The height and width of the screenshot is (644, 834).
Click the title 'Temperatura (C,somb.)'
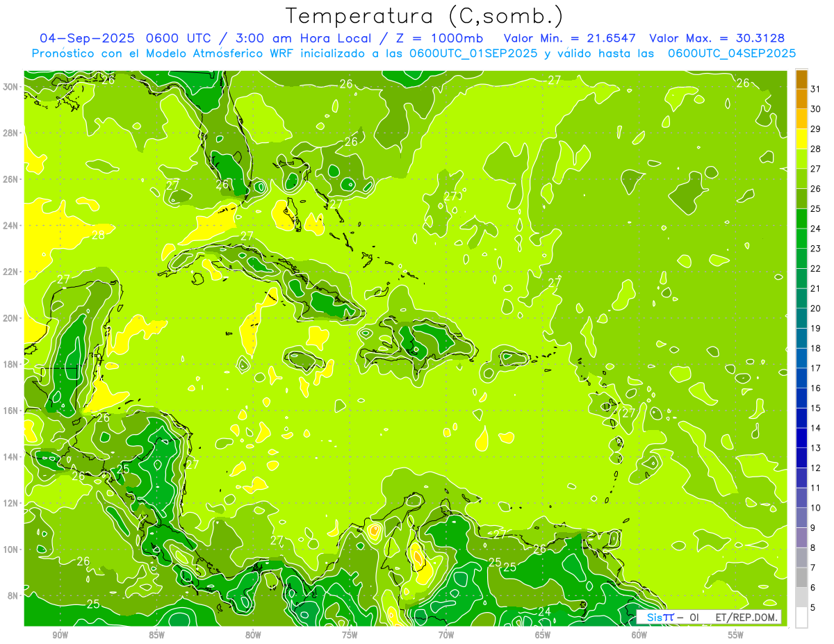click(425, 17)
